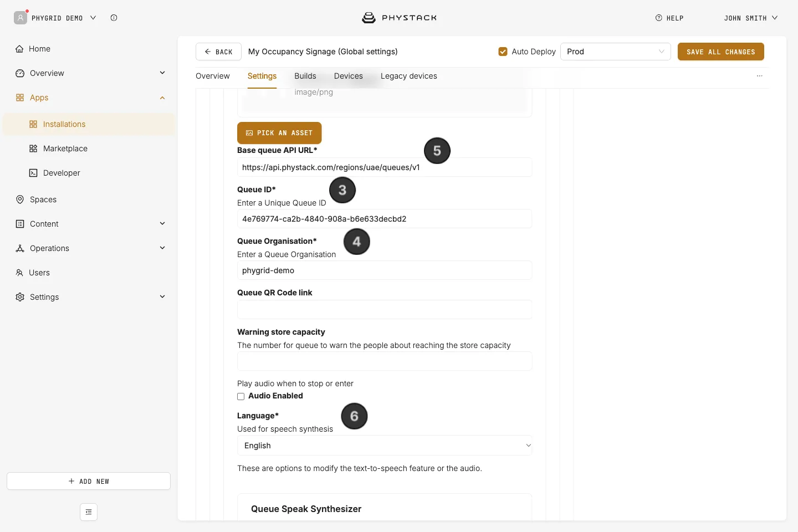This screenshot has height=532, width=798.
Task: Click the Developer terminal icon
Action: [x=33, y=173]
